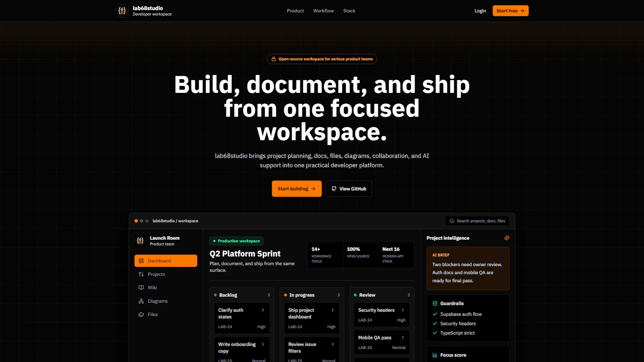Click the Backlog column gray status dot
Image resolution: width=644 pixels, height=362 pixels.
tap(215, 295)
